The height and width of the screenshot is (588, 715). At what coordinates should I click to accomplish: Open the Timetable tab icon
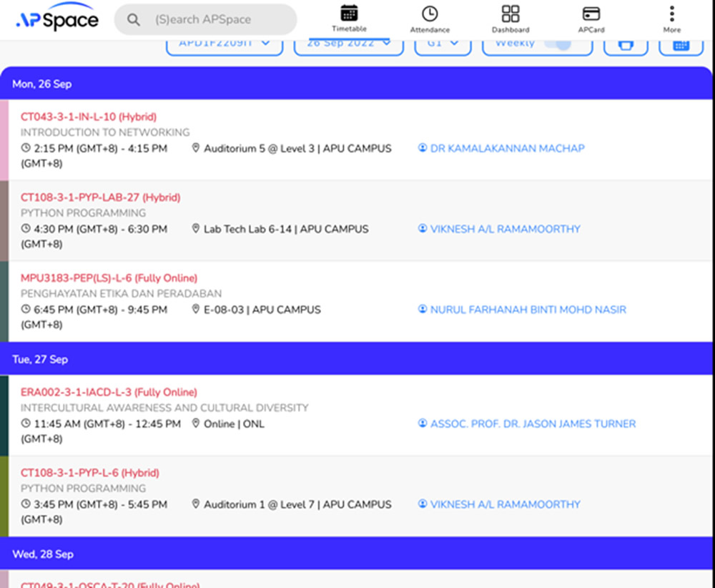click(349, 14)
